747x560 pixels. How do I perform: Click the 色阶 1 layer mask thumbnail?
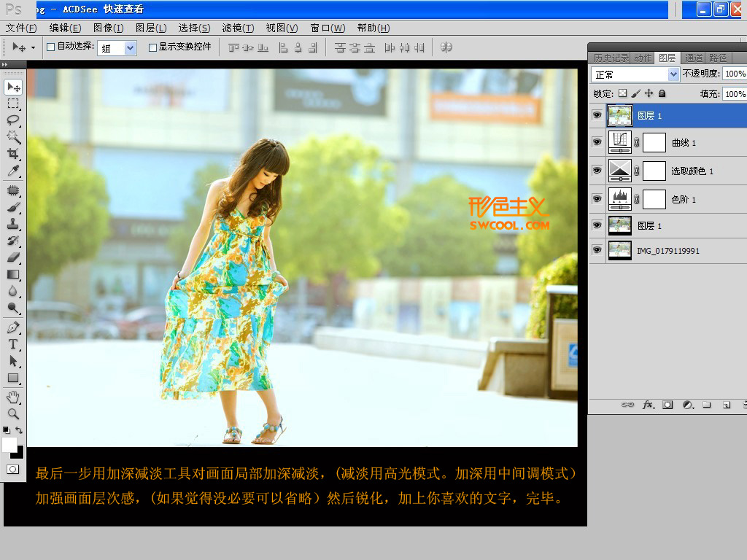click(654, 199)
